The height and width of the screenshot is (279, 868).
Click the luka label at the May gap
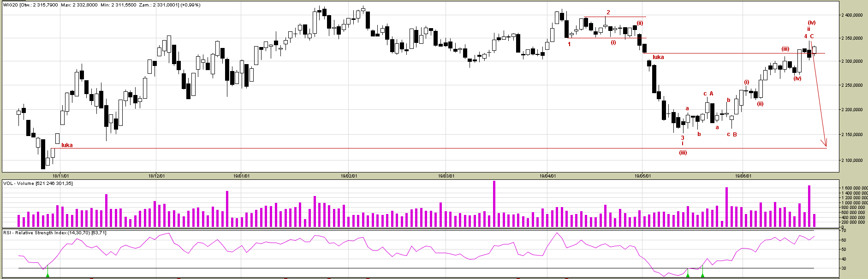pos(658,57)
